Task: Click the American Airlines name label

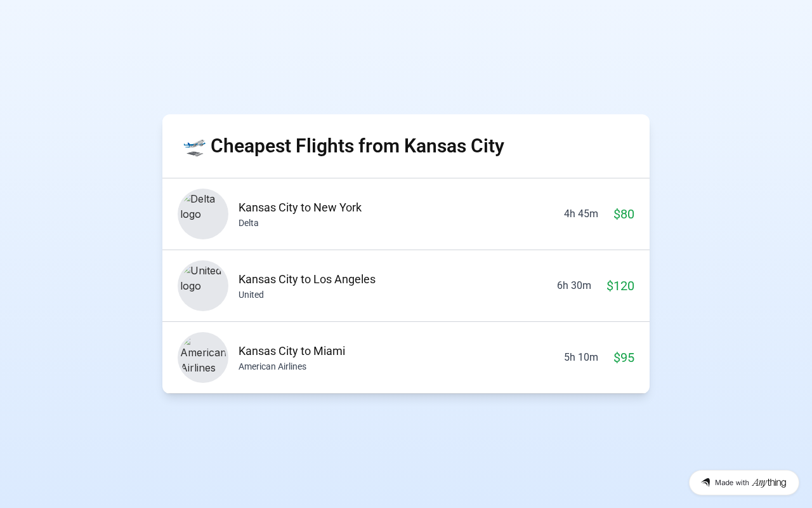Action: tap(272, 366)
